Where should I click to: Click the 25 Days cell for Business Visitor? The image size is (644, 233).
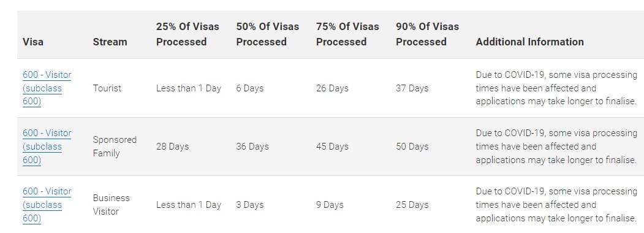coord(412,205)
